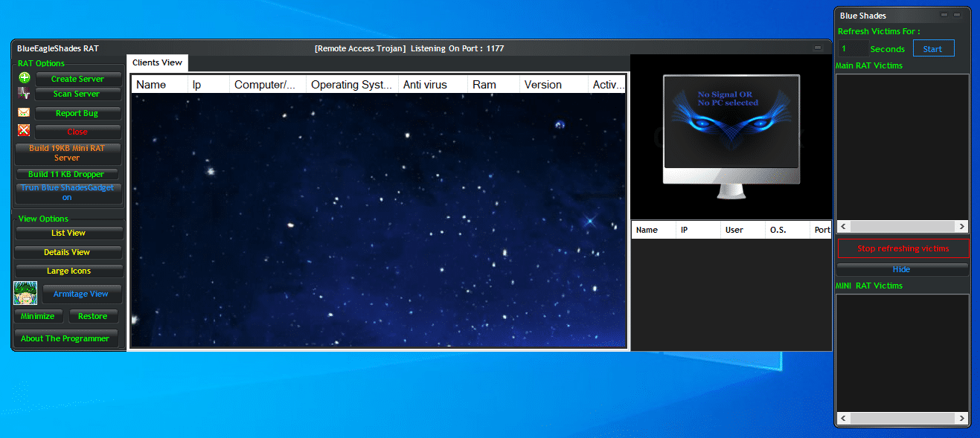Viewport: 980px width, 438px height.
Task: Click the red X icon beside Close
Action: point(24,131)
